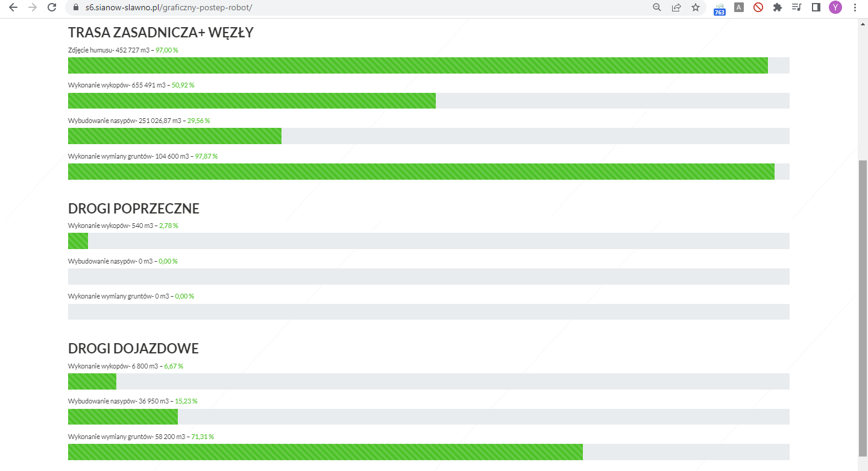The image size is (868, 471).
Task: Open the media control playlist icon
Action: (x=797, y=8)
